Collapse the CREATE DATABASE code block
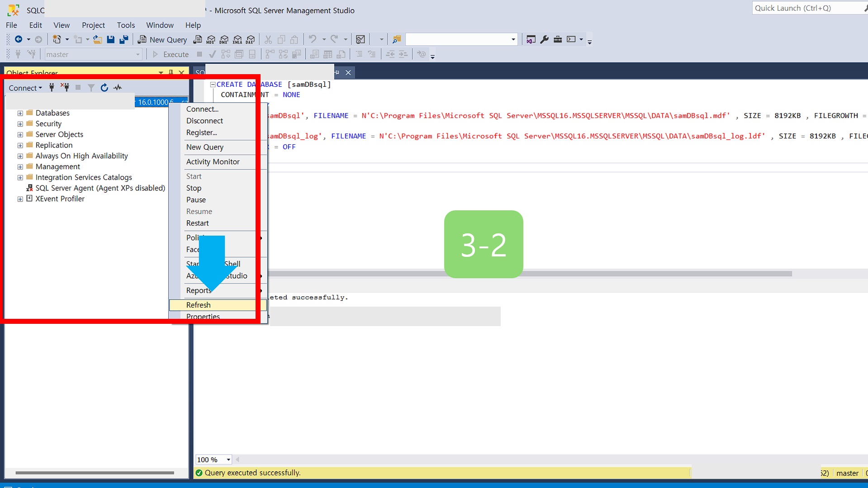This screenshot has height=488, width=868. tap(213, 85)
